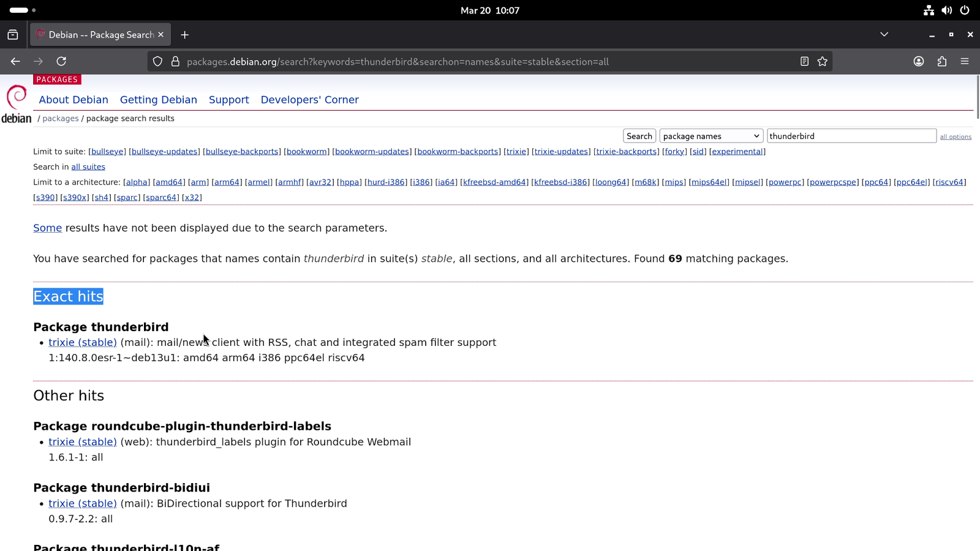
Task: Expand the package names dropdown
Action: pos(711,136)
